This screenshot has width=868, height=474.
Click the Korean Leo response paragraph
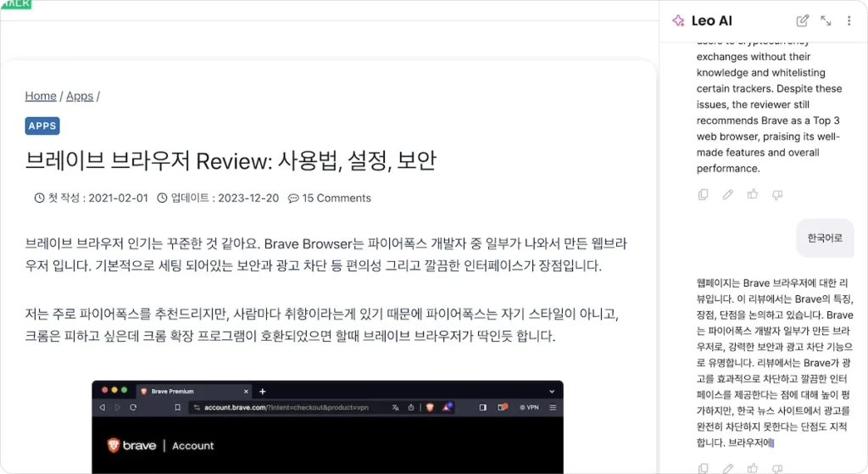(775, 363)
